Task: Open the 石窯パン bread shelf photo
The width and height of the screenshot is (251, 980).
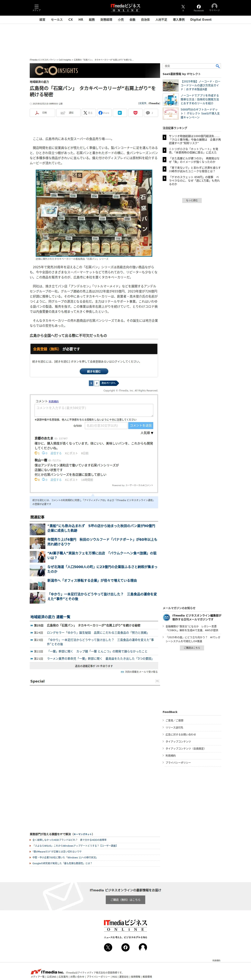Action: coord(94,213)
